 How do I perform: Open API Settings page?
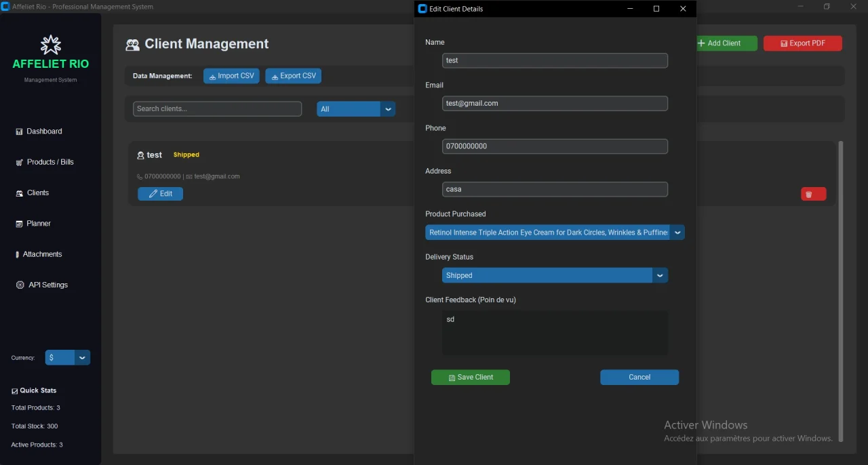pos(42,285)
